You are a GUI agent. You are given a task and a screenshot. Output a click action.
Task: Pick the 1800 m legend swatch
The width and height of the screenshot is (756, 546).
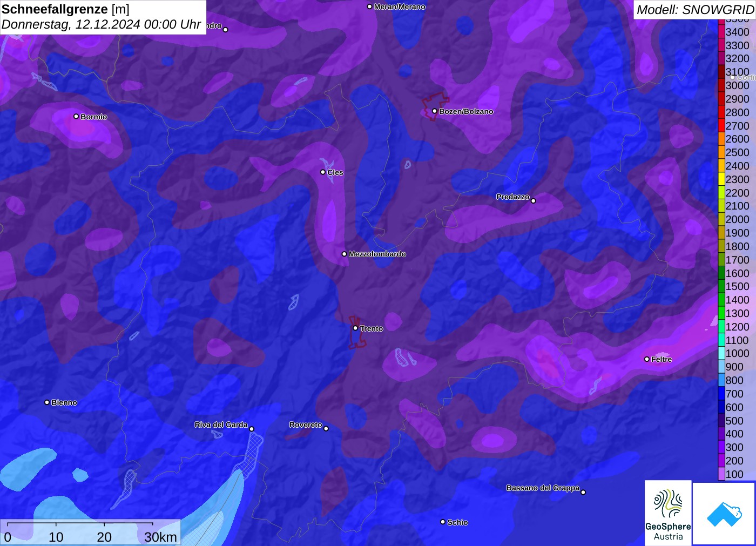coord(721,246)
